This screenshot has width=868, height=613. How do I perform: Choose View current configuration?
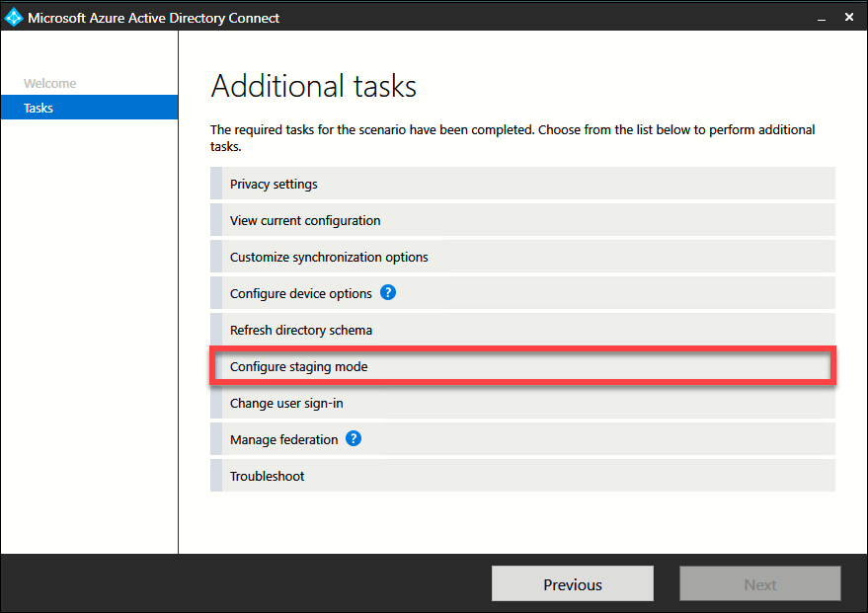pos(305,220)
